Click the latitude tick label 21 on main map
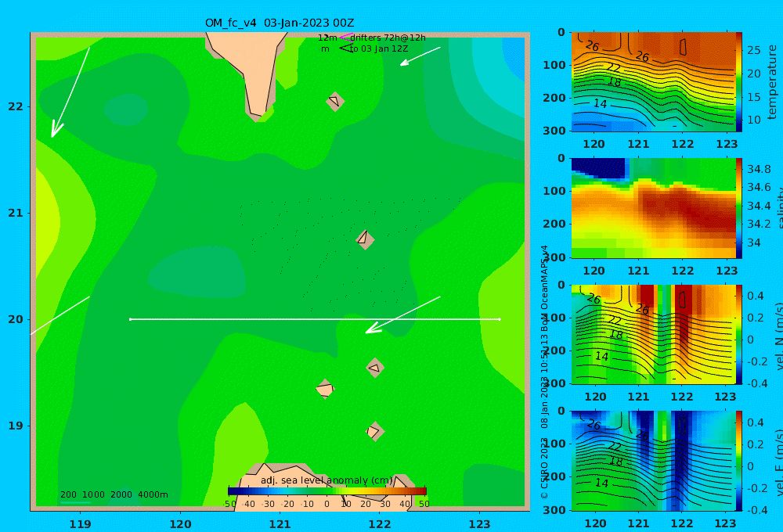Viewport: 783px width, 532px height. pyautogui.click(x=16, y=213)
